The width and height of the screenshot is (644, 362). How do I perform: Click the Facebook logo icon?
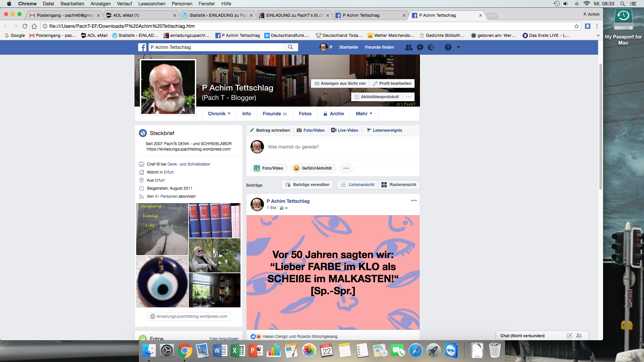pyautogui.click(x=142, y=47)
